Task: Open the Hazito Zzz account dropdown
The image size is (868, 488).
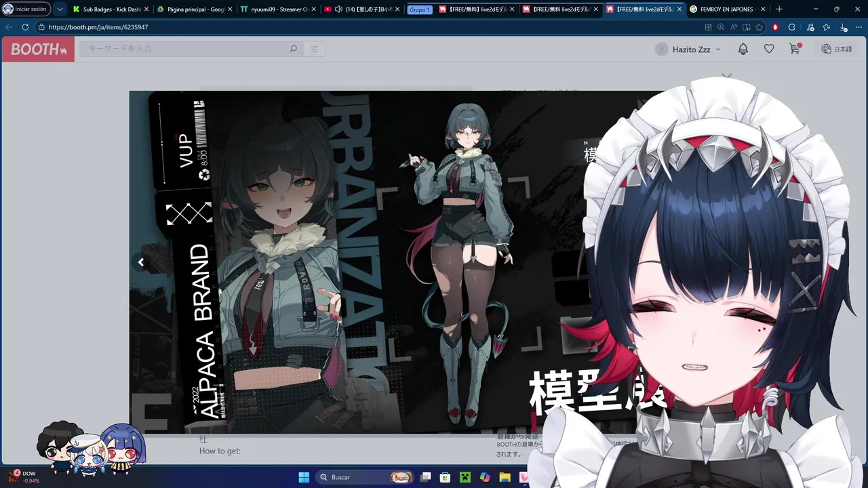Action: 688,49
